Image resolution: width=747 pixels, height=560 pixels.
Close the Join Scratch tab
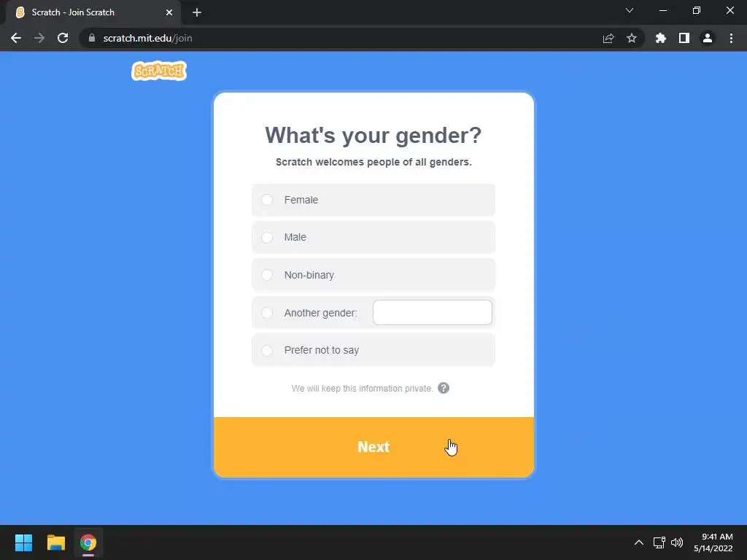click(169, 12)
